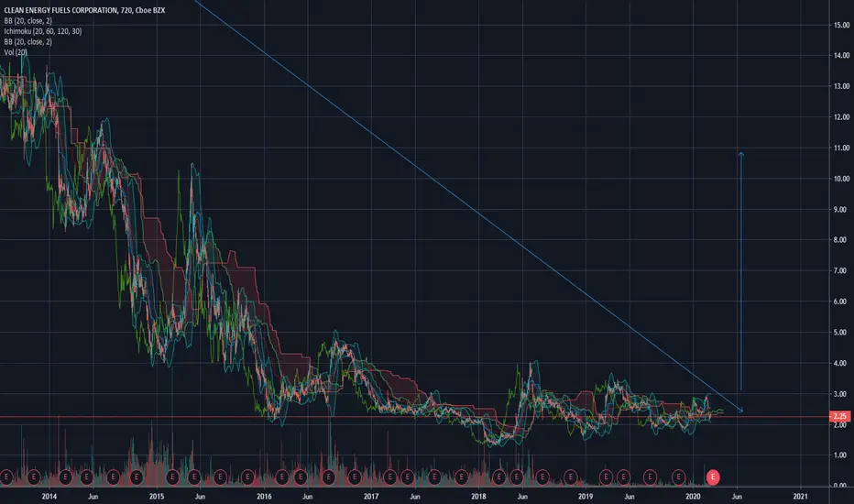Click the red 2.25 current price label
Screen dimensions: 854x504
coord(840,416)
